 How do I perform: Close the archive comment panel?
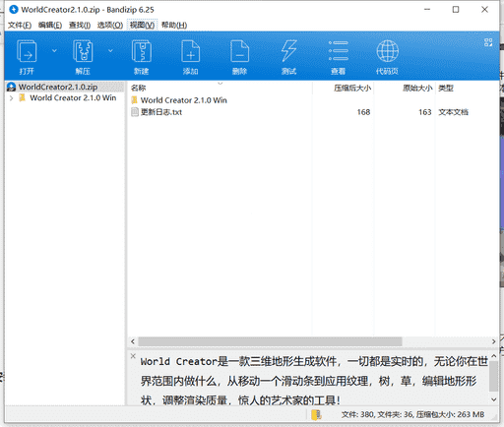(x=133, y=356)
